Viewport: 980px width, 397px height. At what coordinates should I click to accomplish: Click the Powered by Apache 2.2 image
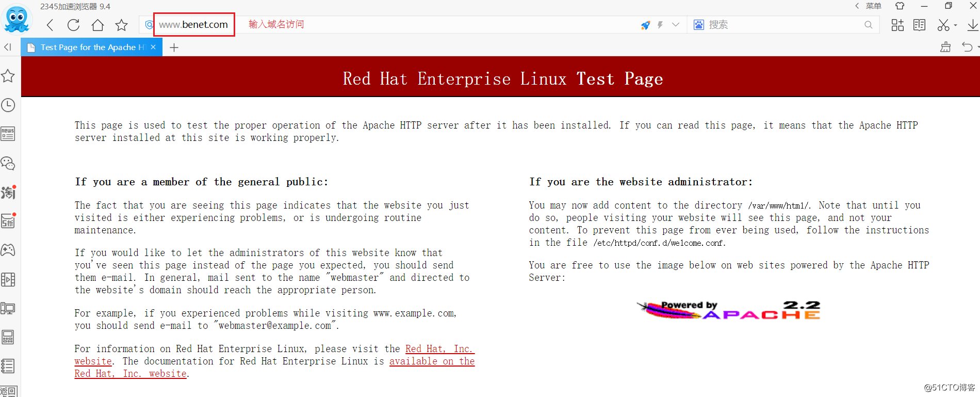(728, 310)
